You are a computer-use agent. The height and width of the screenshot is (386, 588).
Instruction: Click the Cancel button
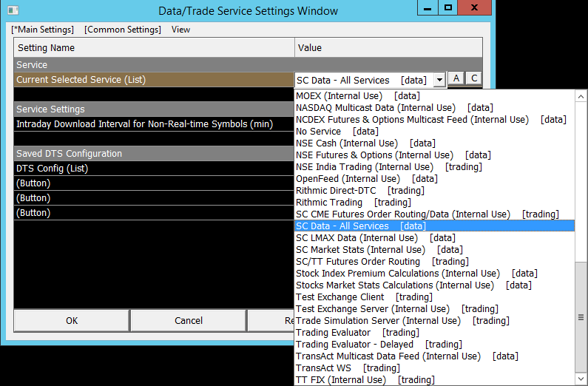coord(189,321)
